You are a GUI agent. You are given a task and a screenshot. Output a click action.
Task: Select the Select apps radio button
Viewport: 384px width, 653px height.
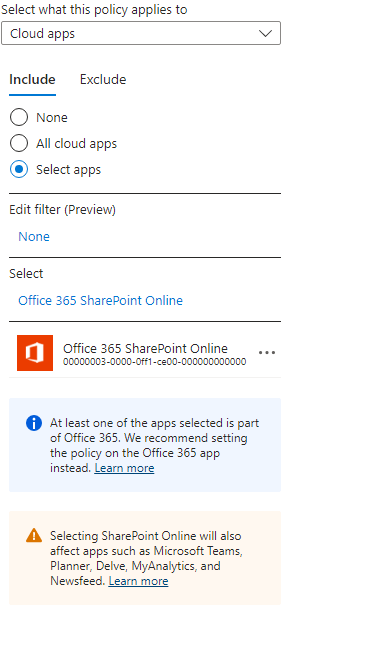coord(19,169)
